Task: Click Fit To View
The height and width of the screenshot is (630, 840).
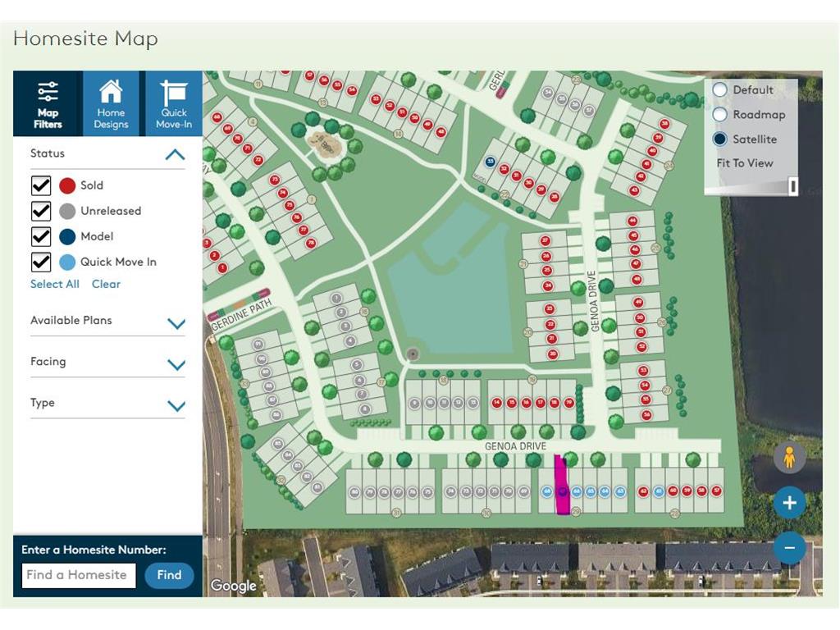Action: pos(745,163)
